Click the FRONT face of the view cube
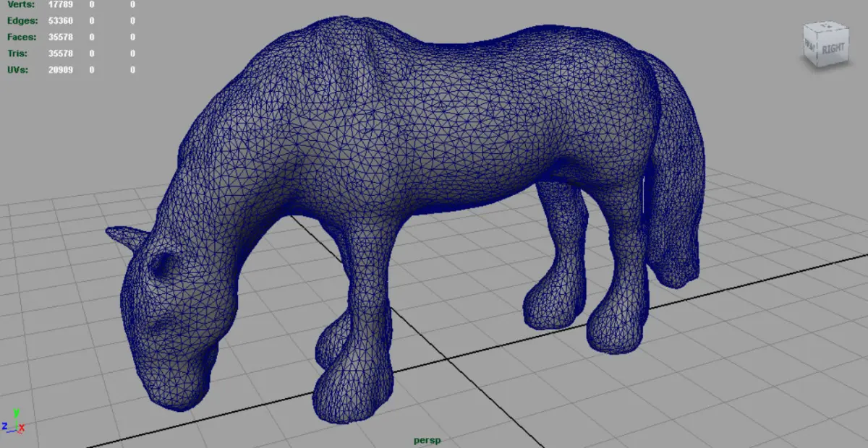The image size is (868, 448). (x=811, y=47)
